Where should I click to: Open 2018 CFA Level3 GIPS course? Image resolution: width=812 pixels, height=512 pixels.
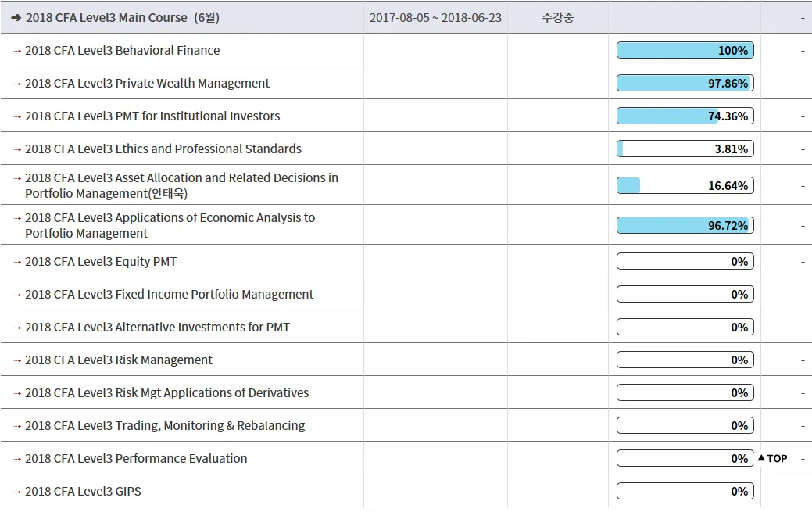(83, 491)
